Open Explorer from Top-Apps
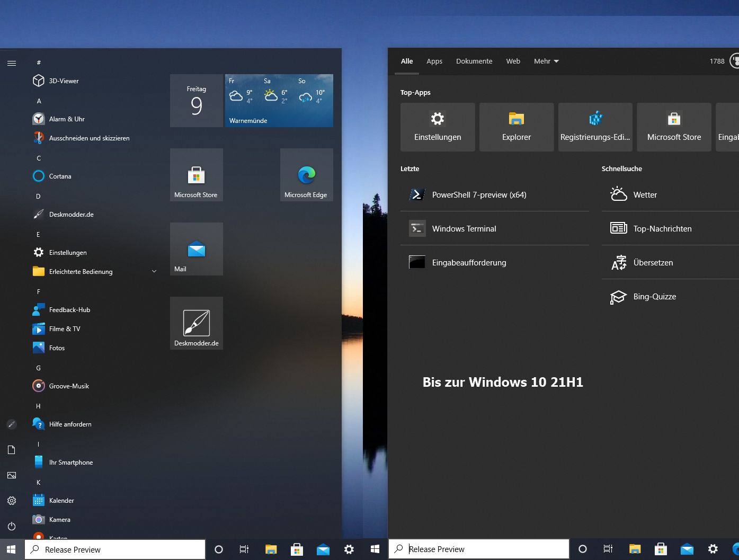The image size is (739, 560). pos(517,127)
